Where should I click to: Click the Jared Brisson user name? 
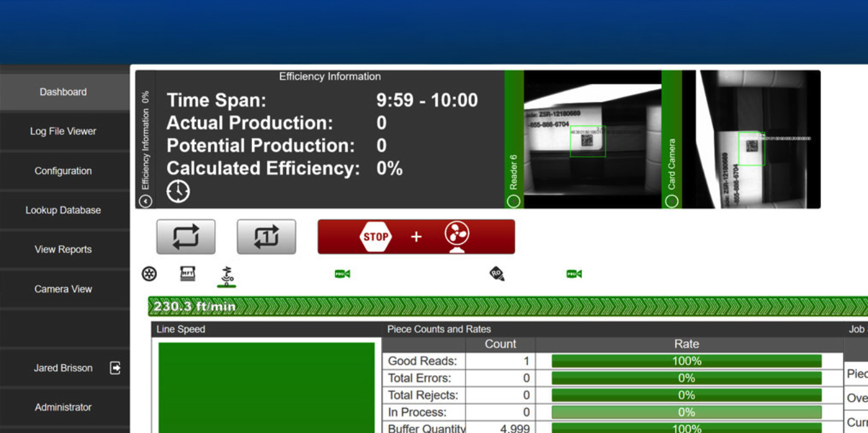(x=63, y=368)
